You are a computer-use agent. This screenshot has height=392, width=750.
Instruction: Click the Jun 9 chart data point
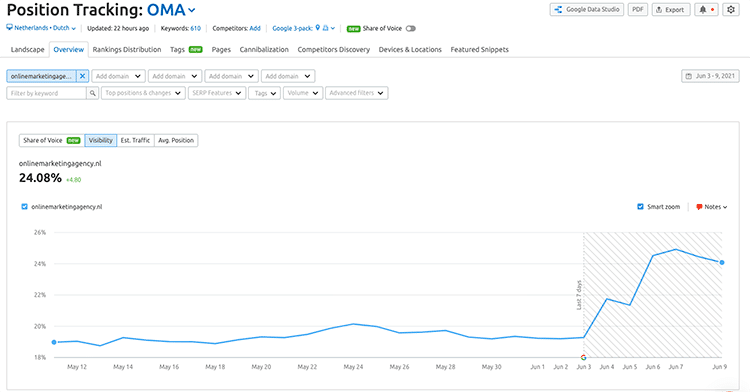tap(722, 262)
